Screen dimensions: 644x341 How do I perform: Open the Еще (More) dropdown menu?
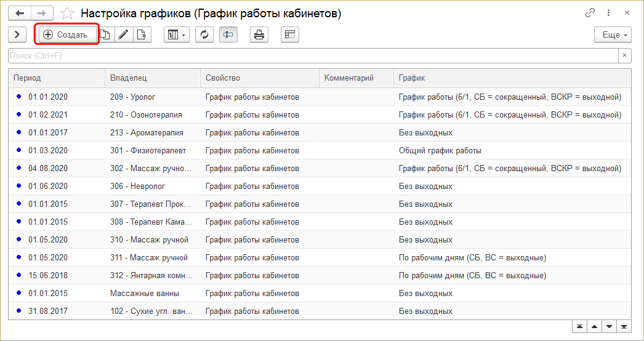click(x=613, y=35)
